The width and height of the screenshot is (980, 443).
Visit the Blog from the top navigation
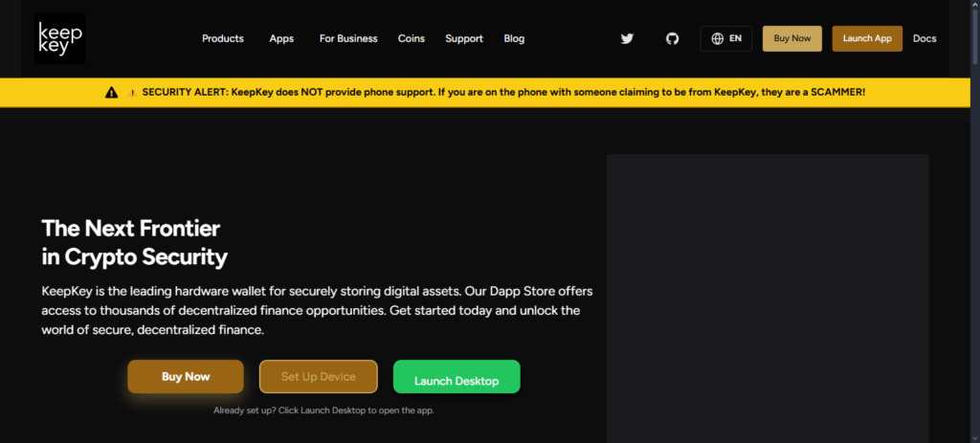tap(514, 39)
